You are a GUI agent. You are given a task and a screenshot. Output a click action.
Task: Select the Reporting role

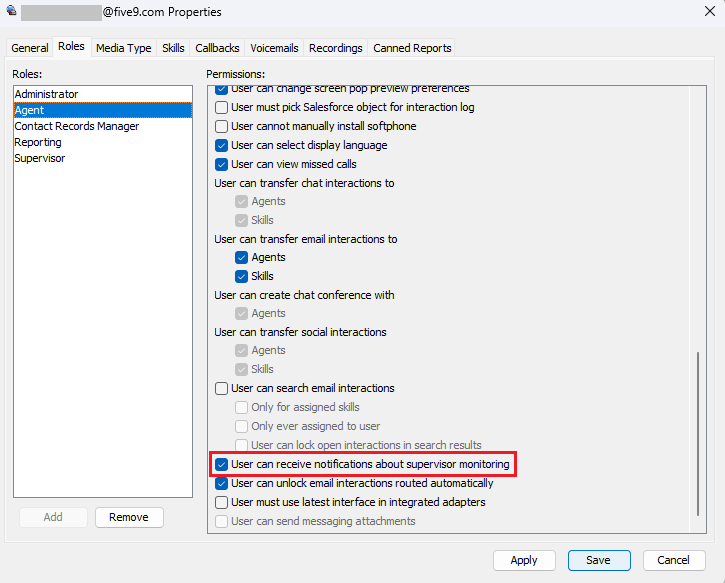[x=103, y=142]
